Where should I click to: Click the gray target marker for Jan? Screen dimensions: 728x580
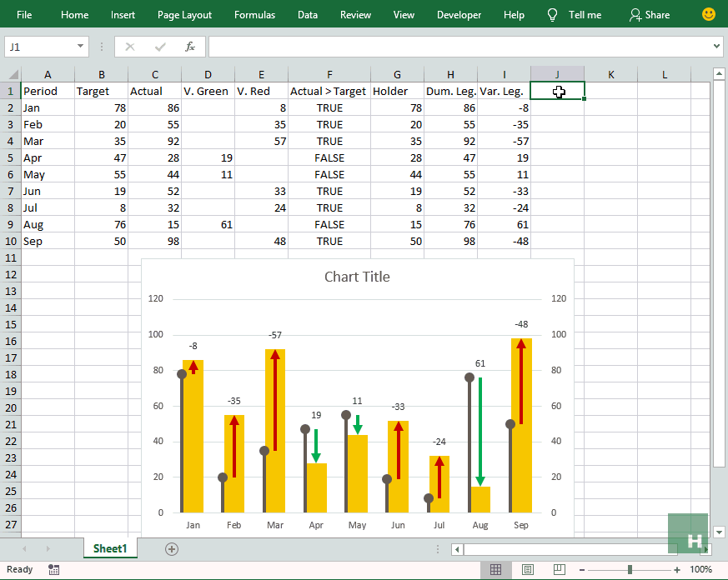tap(182, 374)
